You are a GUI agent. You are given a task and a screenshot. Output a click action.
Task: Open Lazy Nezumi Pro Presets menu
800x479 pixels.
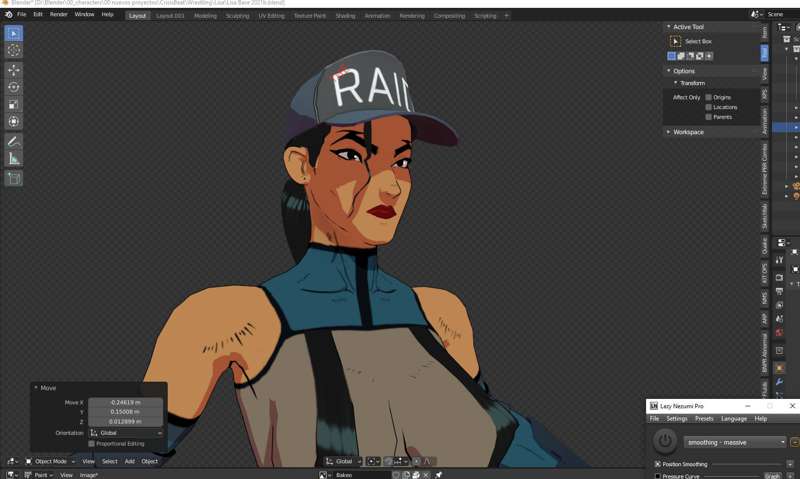click(x=704, y=419)
